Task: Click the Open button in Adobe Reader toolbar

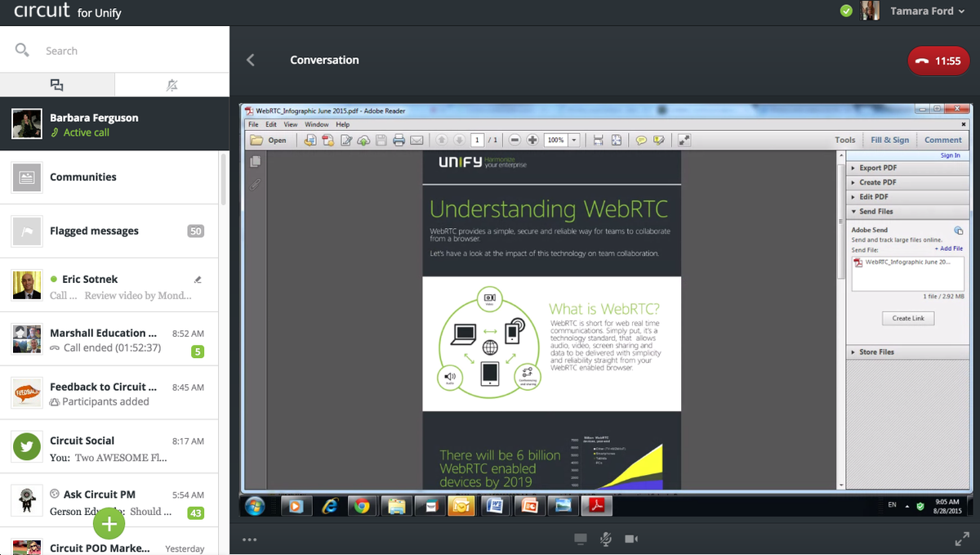Action: click(269, 141)
